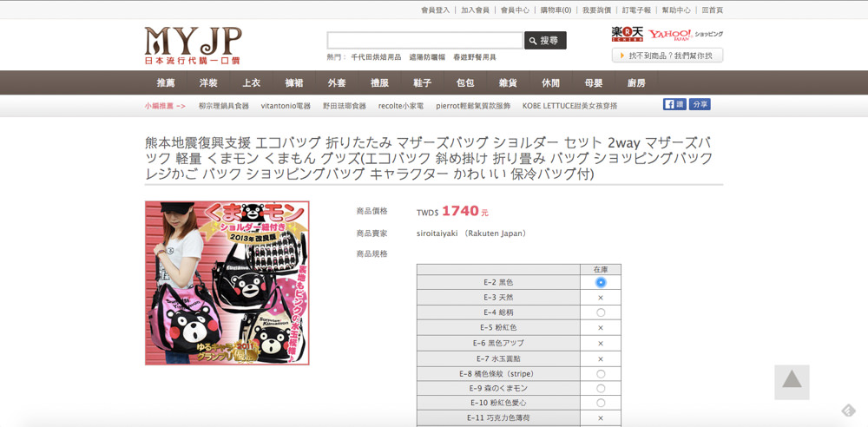This screenshot has width=868, height=427.
Task: Click the Facebook like icon
Action: click(674, 104)
